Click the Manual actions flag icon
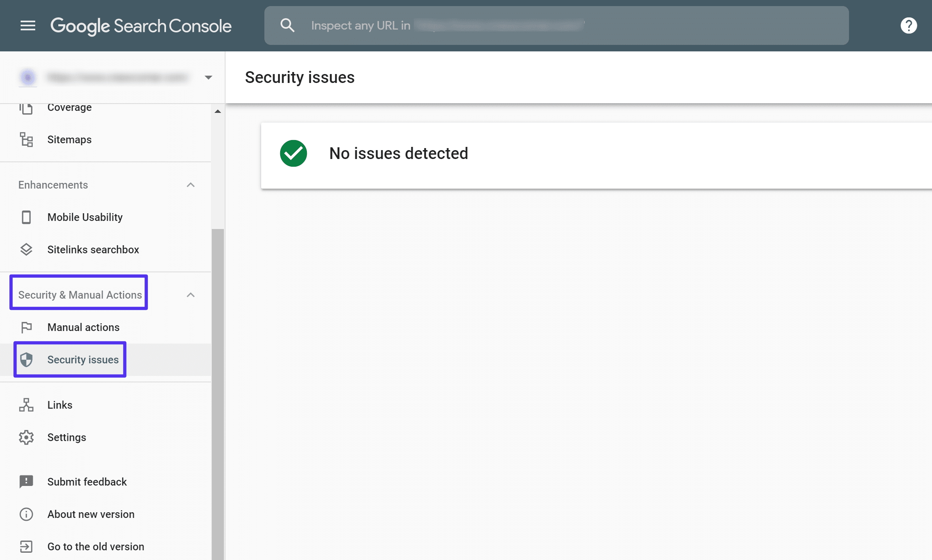 (27, 327)
